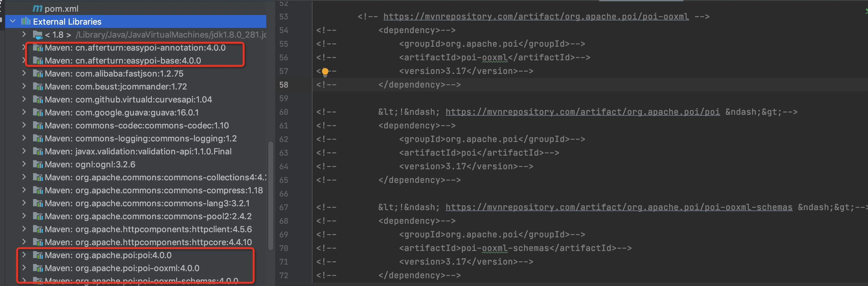Click library icon of ognl:3.2.6
The image size is (868, 286).
click(x=38, y=165)
